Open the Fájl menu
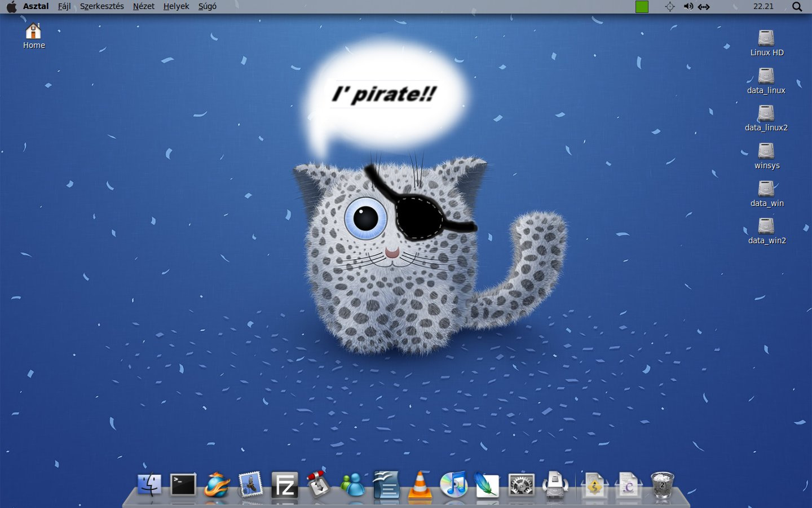Screen dimensions: 812x508 click(x=64, y=7)
